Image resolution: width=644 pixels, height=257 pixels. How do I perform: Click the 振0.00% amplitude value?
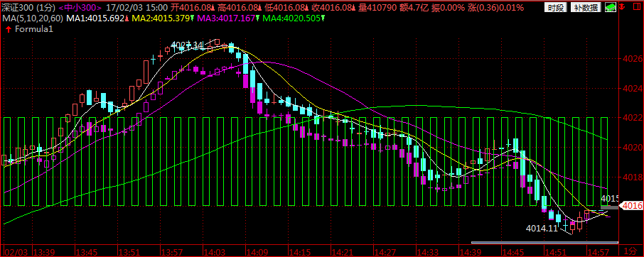tap(449, 7)
